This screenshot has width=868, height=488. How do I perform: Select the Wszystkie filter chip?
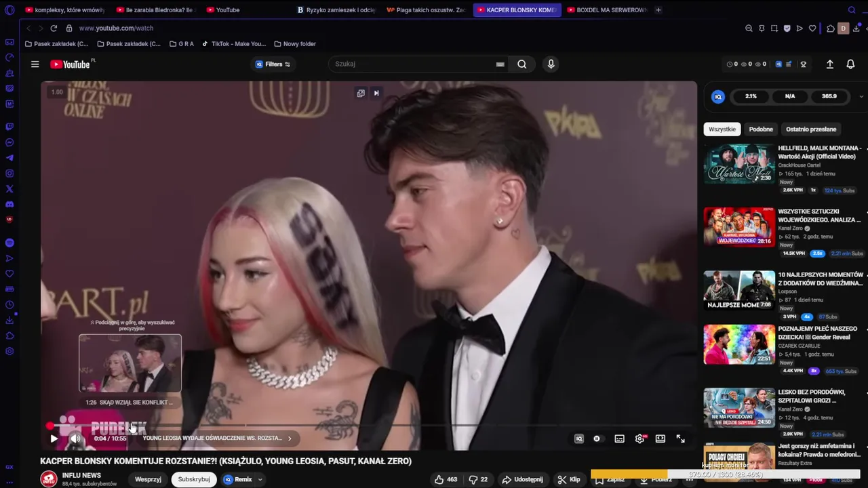point(722,129)
